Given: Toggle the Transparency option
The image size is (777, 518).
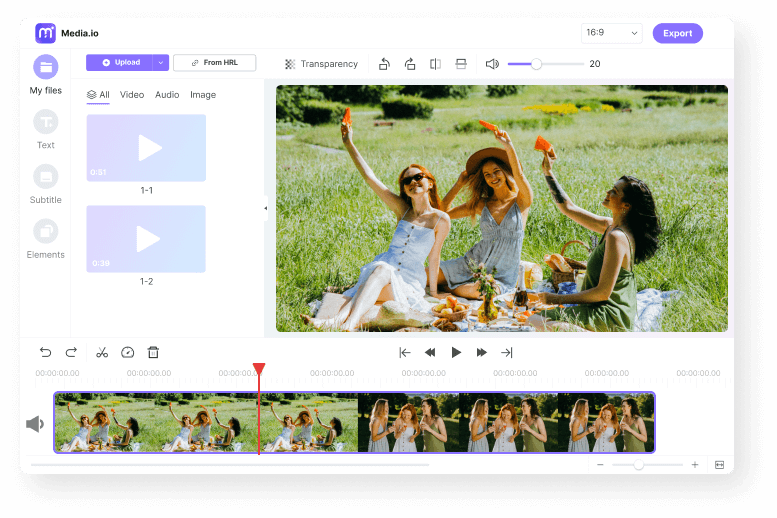Looking at the screenshot, I should coord(321,64).
